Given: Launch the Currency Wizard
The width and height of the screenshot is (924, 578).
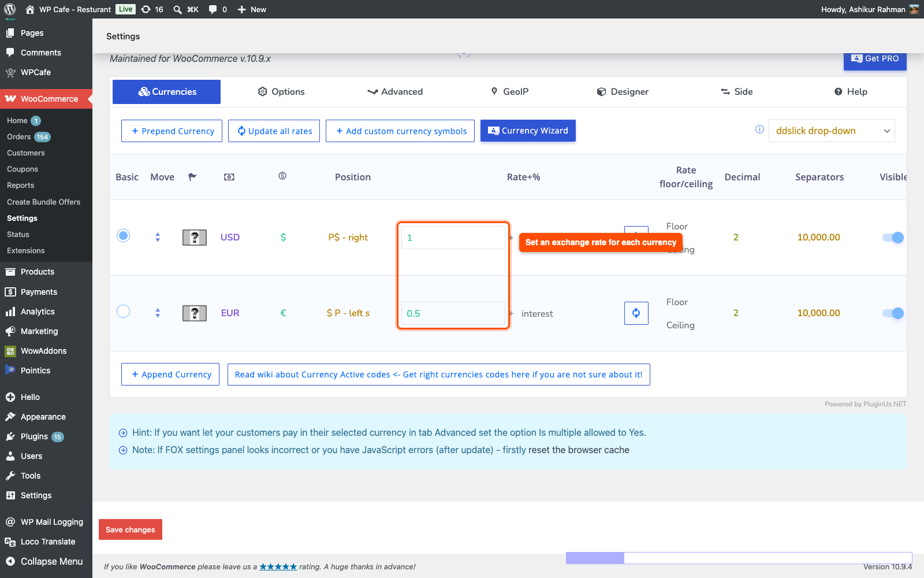Looking at the screenshot, I should (x=528, y=131).
